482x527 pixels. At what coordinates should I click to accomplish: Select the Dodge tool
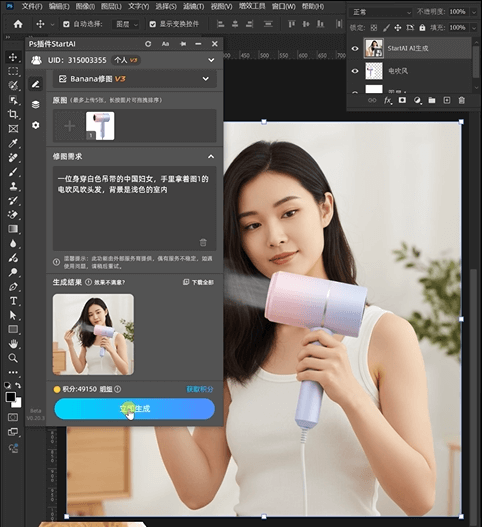pos(13,272)
